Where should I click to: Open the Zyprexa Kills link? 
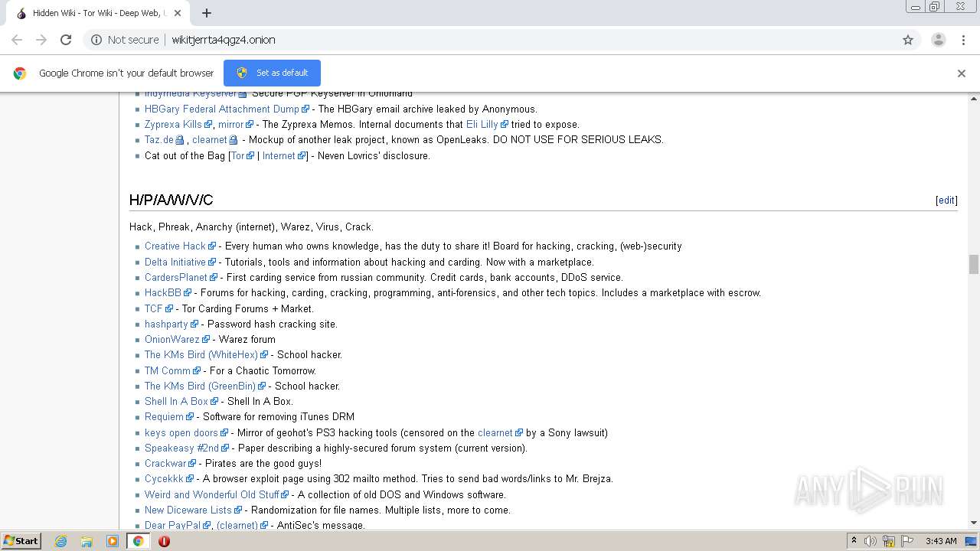174,124
